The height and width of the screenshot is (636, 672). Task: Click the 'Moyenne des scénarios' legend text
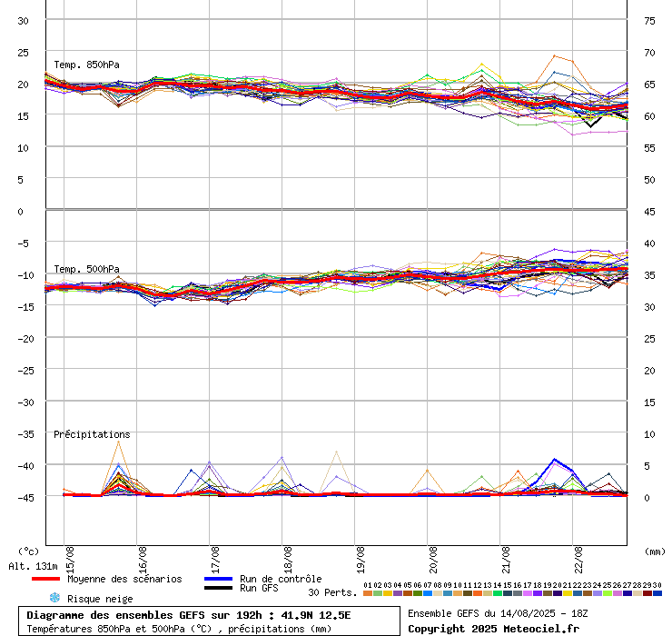click(124, 579)
